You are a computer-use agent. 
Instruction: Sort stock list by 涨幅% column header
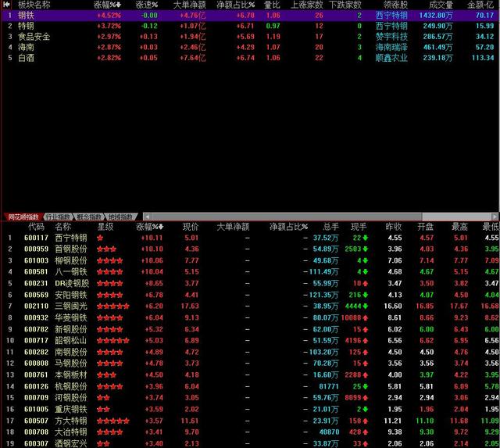(x=149, y=226)
